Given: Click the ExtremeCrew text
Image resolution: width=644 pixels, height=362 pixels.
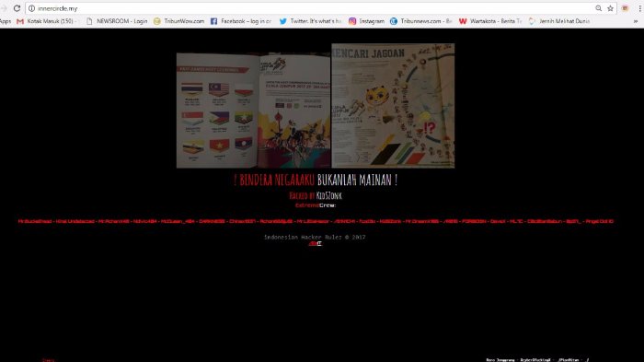Looking at the screenshot, I should tap(316, 205).
